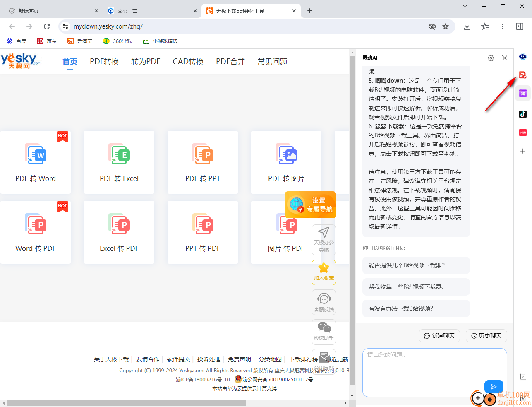Screen dimensions: 532x407
Task: Expand the tab search chevron in title bar
Action: [x=465, y=6]
